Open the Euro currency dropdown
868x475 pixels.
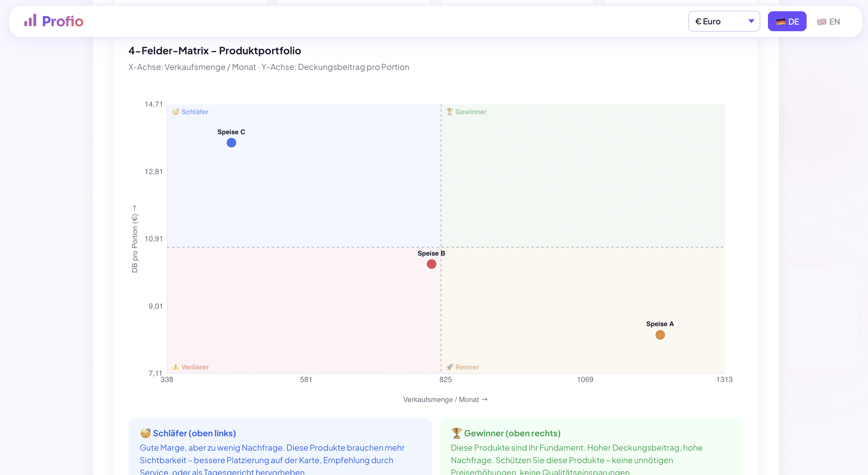tap(724, 21)
